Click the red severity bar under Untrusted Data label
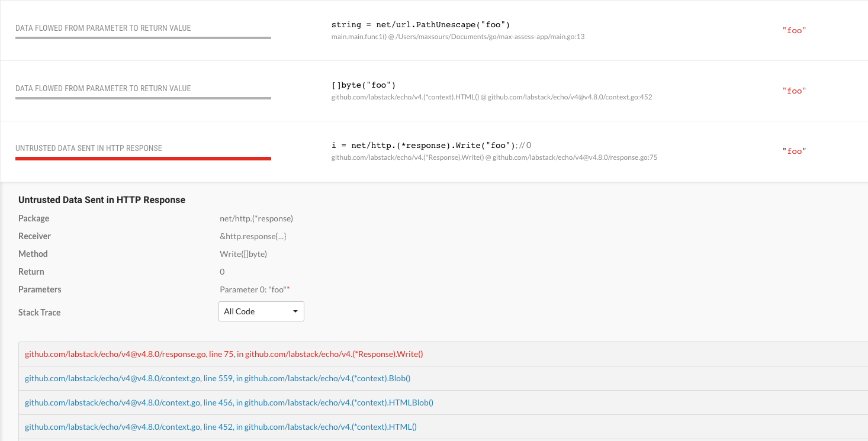Image resolution: width=868 pixels, height=441 pixels. tap(143, 158)
